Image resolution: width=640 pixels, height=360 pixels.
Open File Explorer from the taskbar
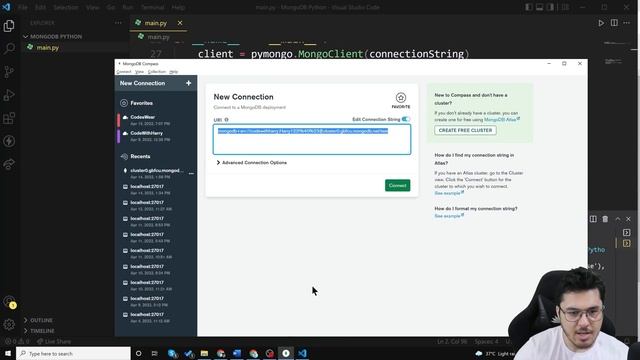click(204, 353)
